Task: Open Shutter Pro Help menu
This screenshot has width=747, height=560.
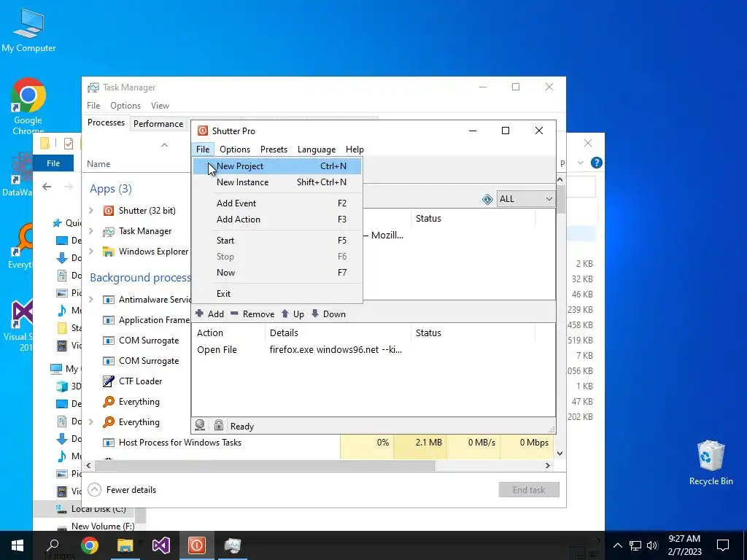Action: click(x=355, y=149)
